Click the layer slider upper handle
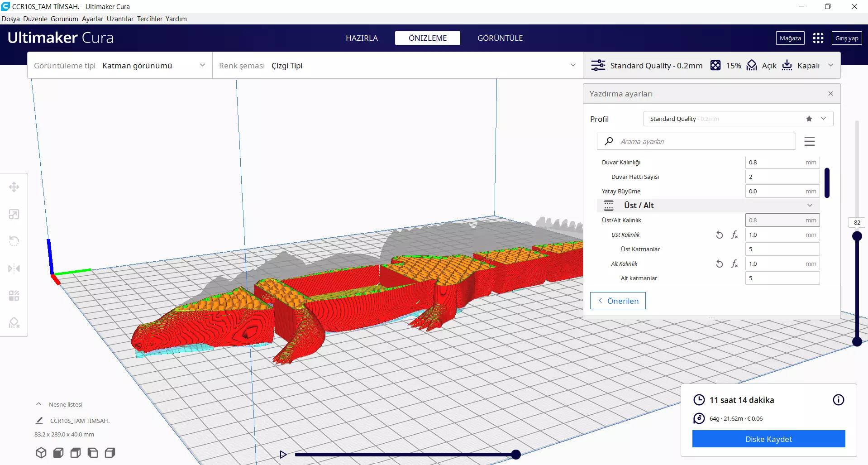868x465 pixels. (x=857, y=236)
